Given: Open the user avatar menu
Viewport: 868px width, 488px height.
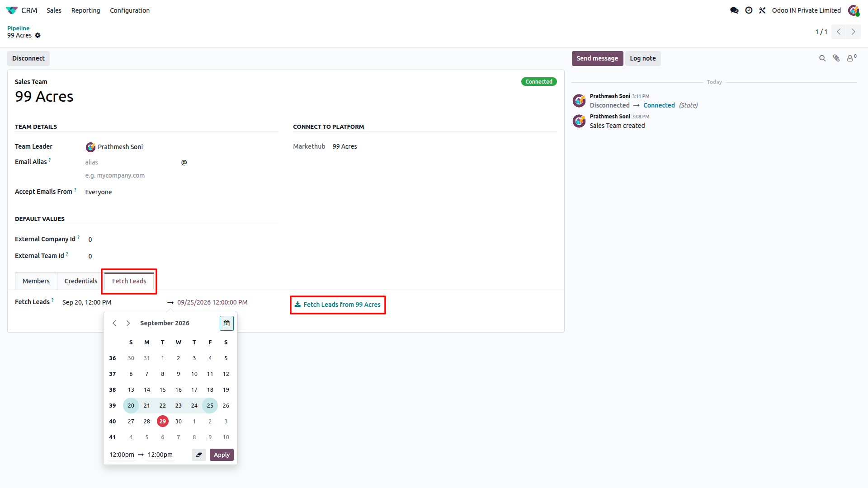Looking at the screenshot, I should point(854,10).
